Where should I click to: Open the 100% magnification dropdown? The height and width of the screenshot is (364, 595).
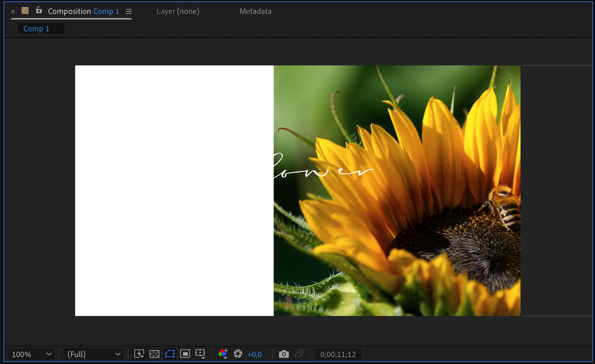(x=31, y=354)
